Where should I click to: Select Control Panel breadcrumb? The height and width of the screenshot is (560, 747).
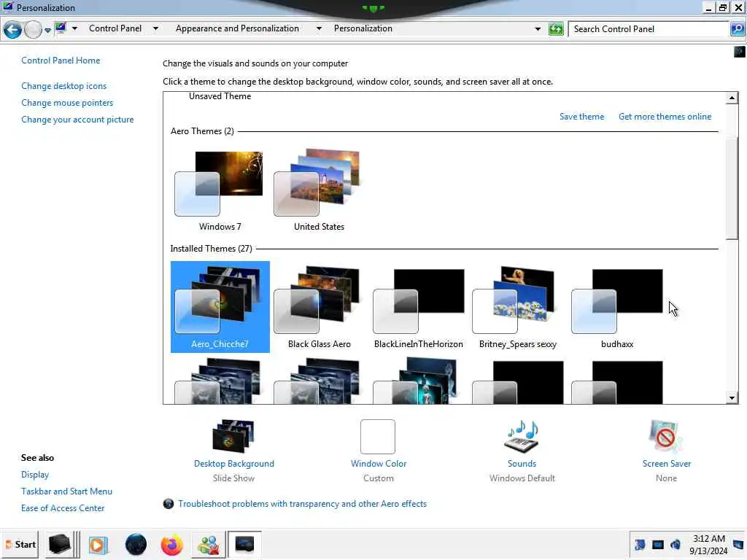(x=115, y=28)
